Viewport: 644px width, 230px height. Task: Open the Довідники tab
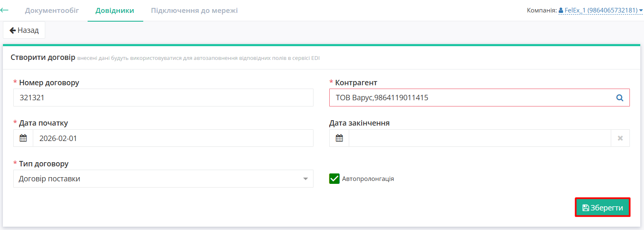[115, 10]
